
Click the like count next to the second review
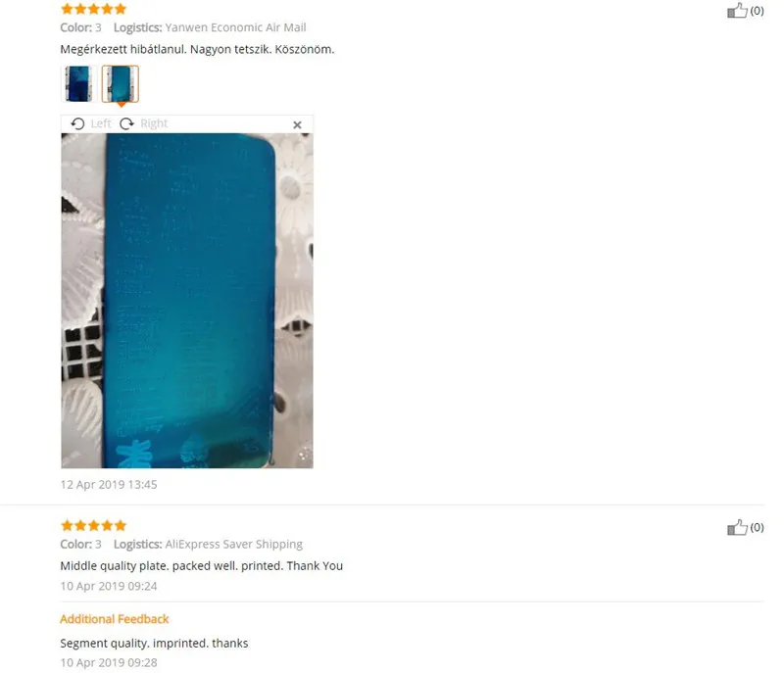pyautogui.click(x=757, y=527)
